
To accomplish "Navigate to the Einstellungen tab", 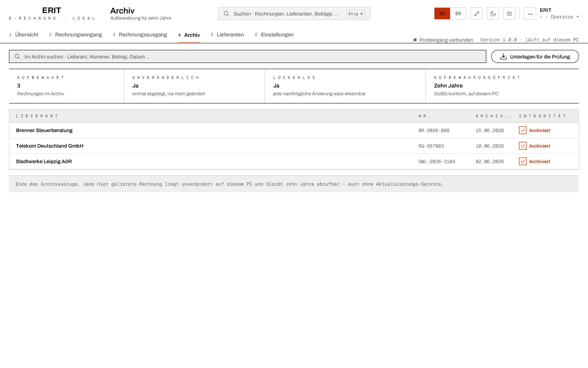I will (274, 35).
